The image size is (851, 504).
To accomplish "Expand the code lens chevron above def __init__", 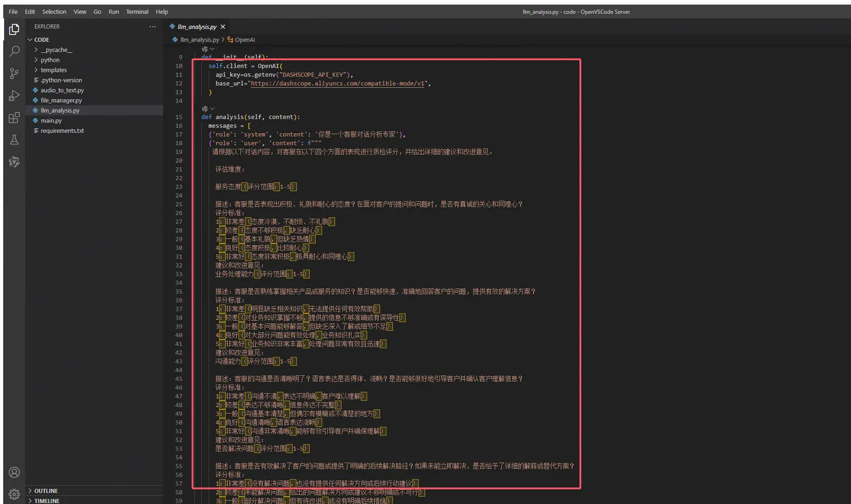I will (x=212, y=49).
